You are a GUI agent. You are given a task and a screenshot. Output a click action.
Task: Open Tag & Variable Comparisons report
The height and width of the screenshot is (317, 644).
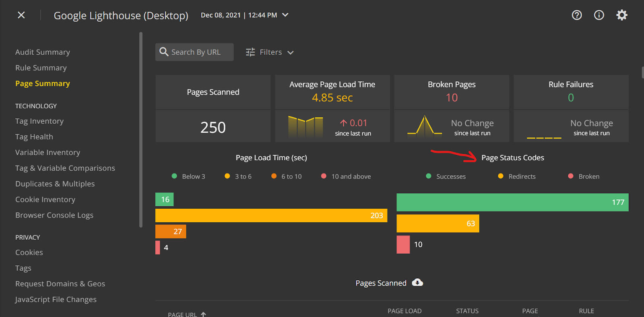pyautogui.click(x=65, y=168)
